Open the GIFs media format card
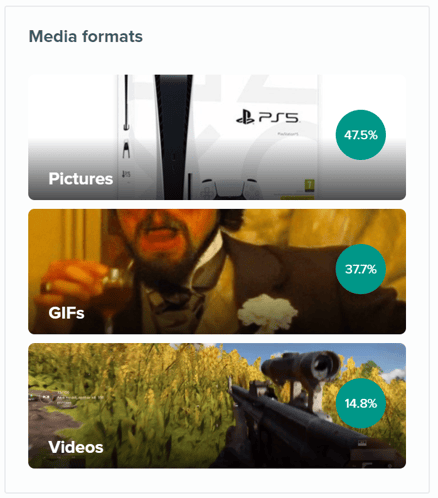Viewport: 438px width, 498px height. (x=217, y=271)
